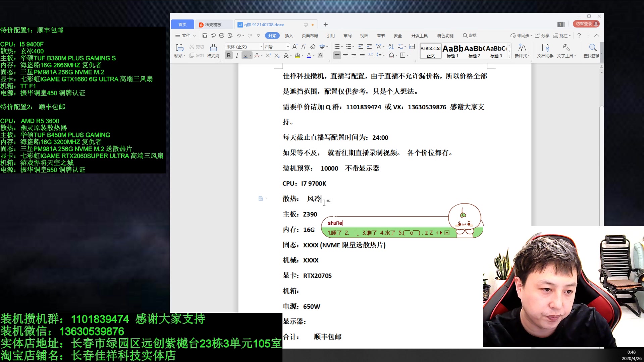Increase font size with A+ icon

[295, 47]
